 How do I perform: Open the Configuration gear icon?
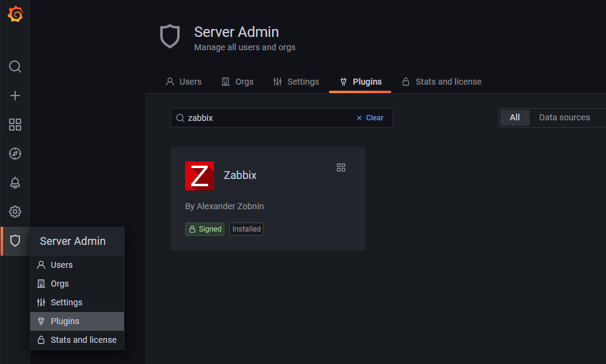click(x=15, y=212)
